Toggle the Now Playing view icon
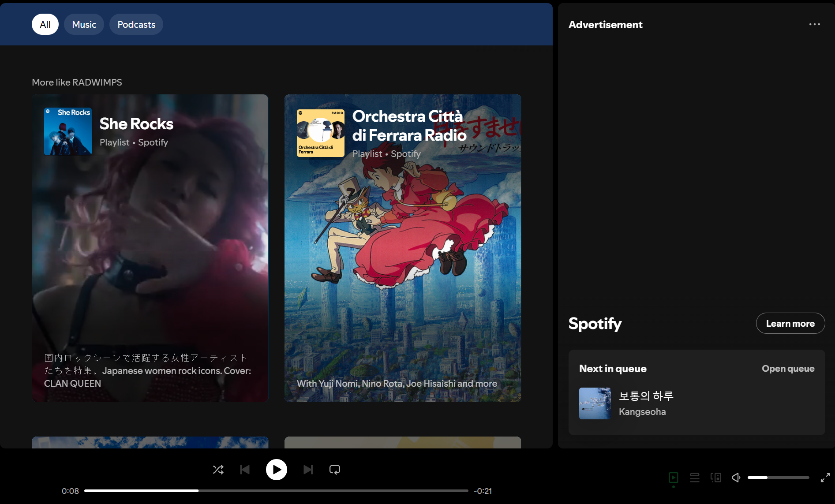 674,478
